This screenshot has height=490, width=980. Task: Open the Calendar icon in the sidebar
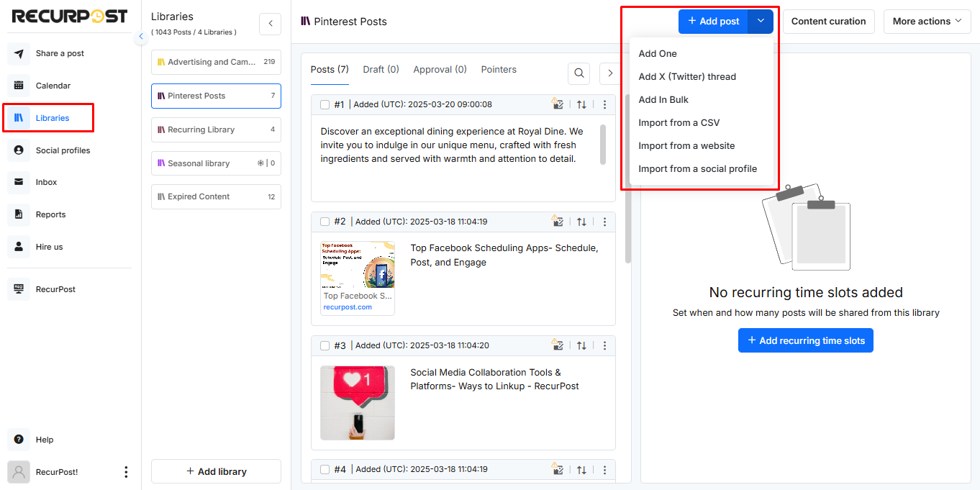(x=19, y=86)
